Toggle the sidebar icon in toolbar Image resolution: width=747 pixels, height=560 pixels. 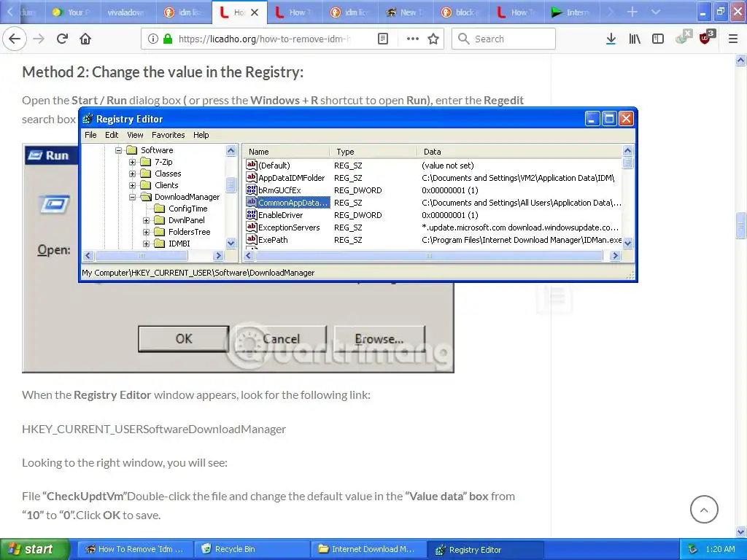(x=658, y=39)
